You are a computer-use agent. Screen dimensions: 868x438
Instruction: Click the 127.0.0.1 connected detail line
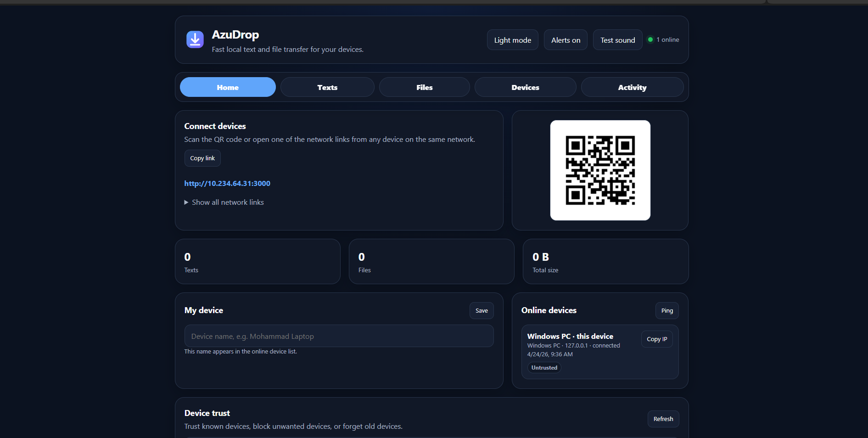pos(574,345)
